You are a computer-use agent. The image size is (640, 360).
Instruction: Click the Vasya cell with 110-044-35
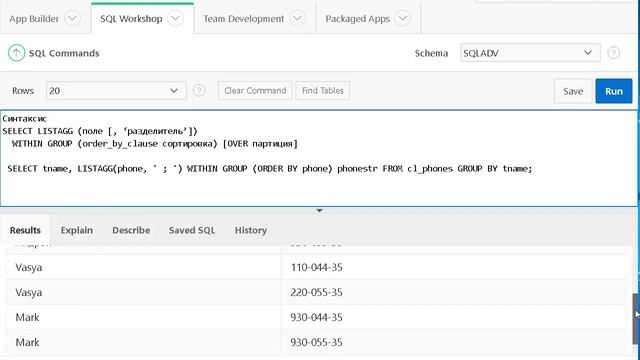pos(144,267)
